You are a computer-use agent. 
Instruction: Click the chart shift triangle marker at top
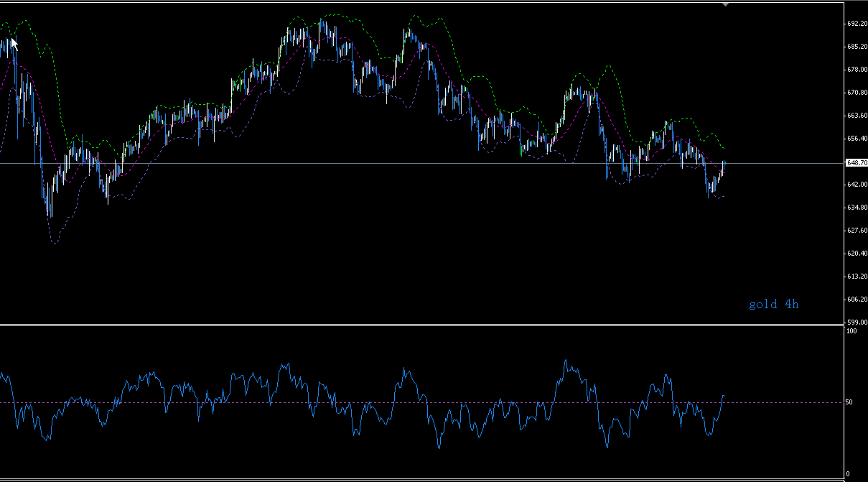[x=725, y=4]
